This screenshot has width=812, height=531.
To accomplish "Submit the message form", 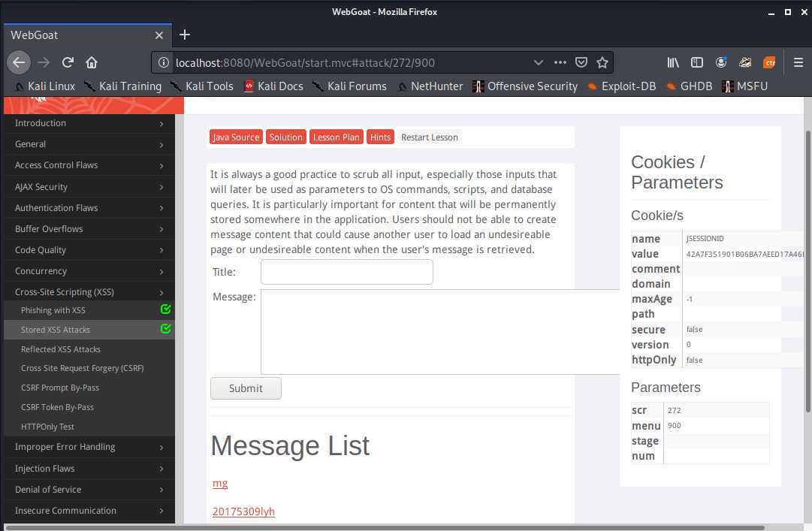I will [246, 388].
